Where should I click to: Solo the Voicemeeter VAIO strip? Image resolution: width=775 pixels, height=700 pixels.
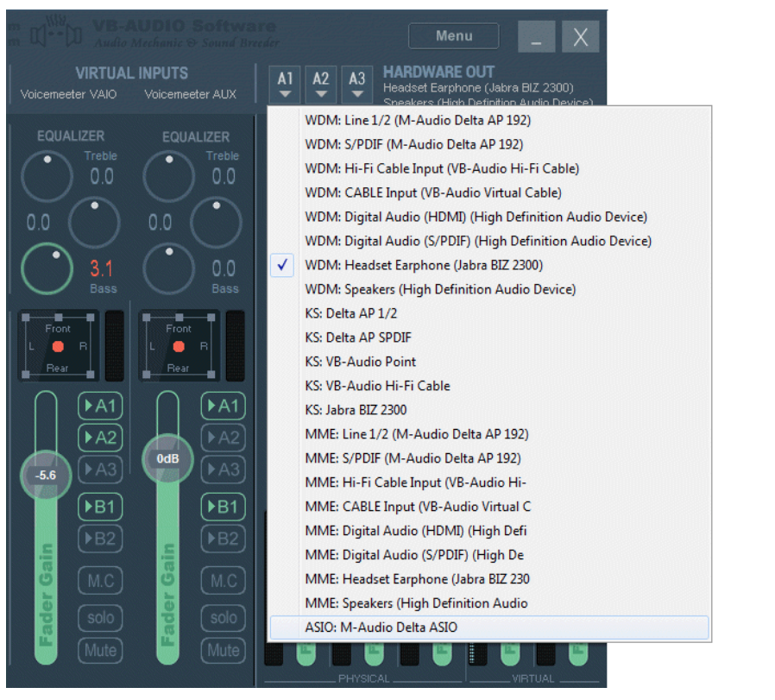point(100,618)
